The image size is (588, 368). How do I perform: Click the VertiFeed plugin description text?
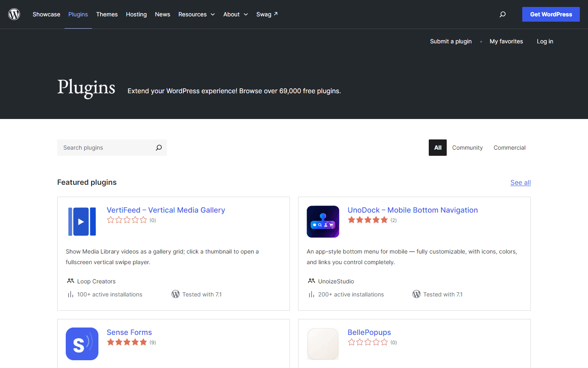coord(162,257)
